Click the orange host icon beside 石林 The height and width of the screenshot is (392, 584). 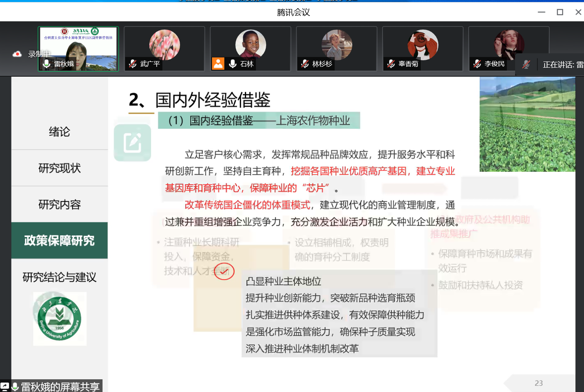[218, 64]
